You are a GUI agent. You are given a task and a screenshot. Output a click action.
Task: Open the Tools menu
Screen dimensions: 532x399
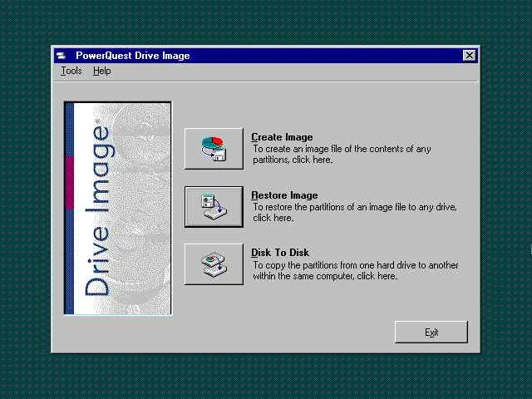coord(71,71)
